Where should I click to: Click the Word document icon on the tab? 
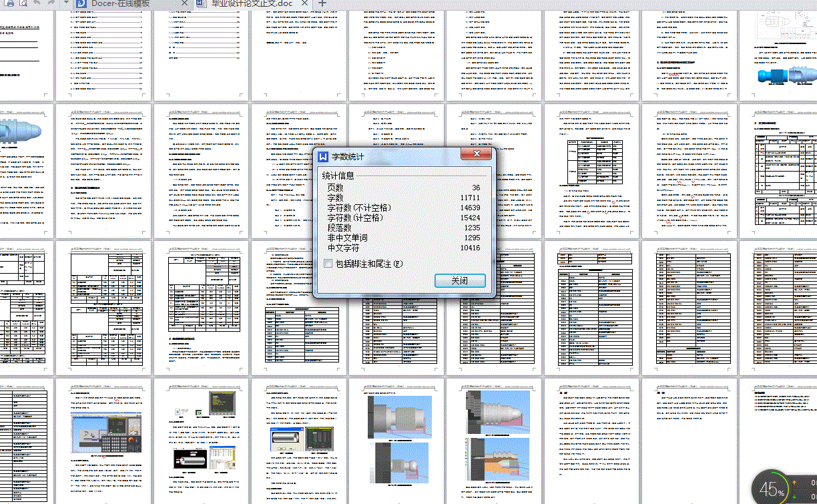(202, 3)
